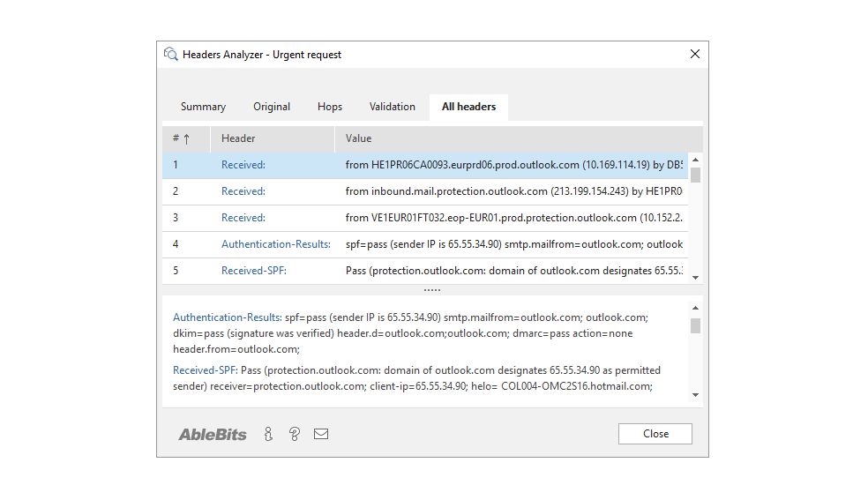Click the Header column heading
Image resolution: width=868 pixels, height=500 pixels.
273,138
